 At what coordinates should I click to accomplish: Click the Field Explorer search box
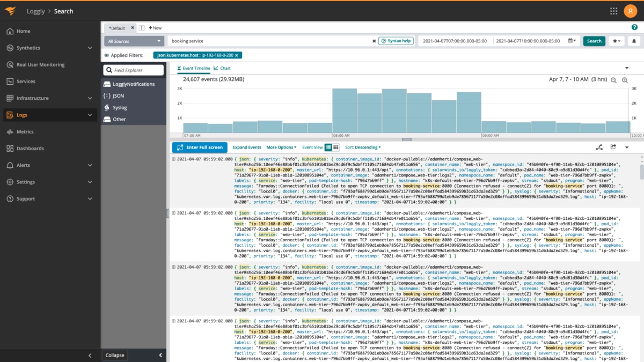point(134,70)
